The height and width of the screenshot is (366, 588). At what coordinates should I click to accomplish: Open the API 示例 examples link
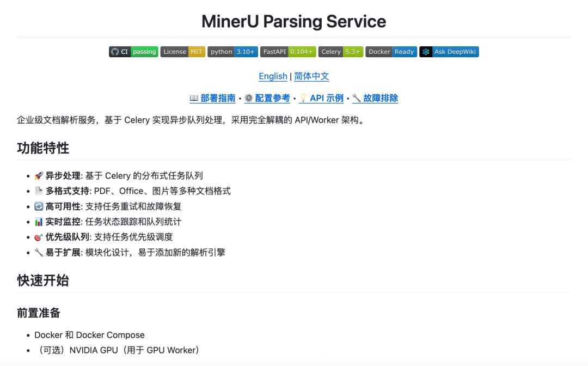tap(321, 98)
